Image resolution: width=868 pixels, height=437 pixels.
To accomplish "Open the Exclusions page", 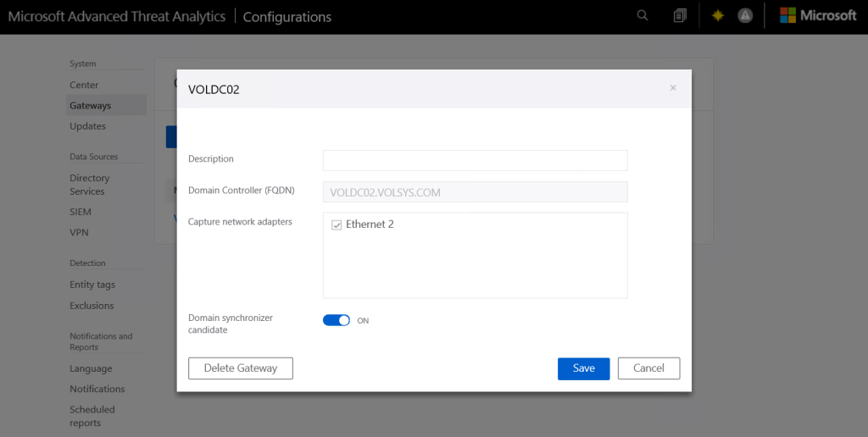I will (92, 306).
